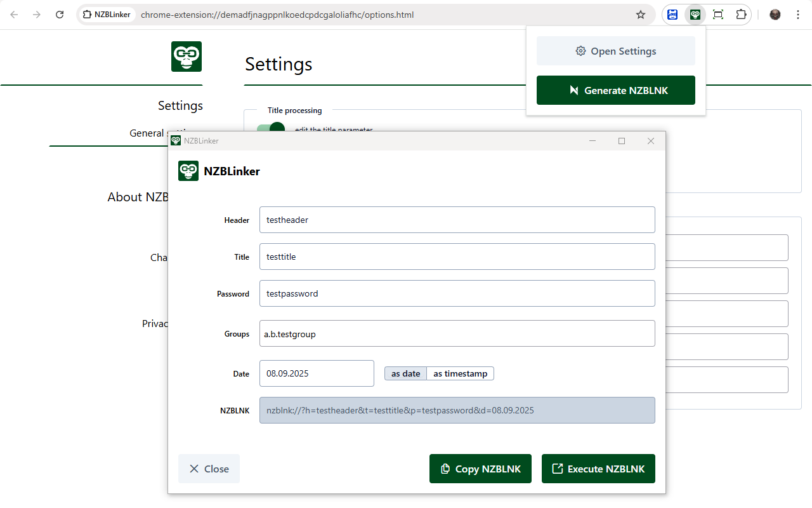Click the NZBLinker extension icon in toolbar
Viewport: 812px width, 508px height.
point(695,15)
